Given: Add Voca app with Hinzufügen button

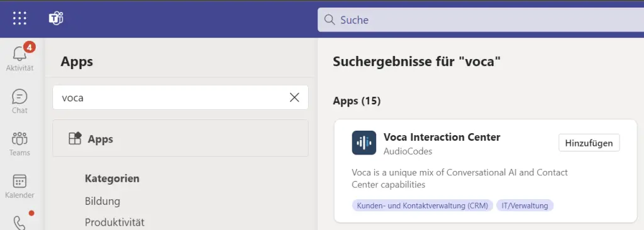Looking at the screenshot, I should coord(589,143).
